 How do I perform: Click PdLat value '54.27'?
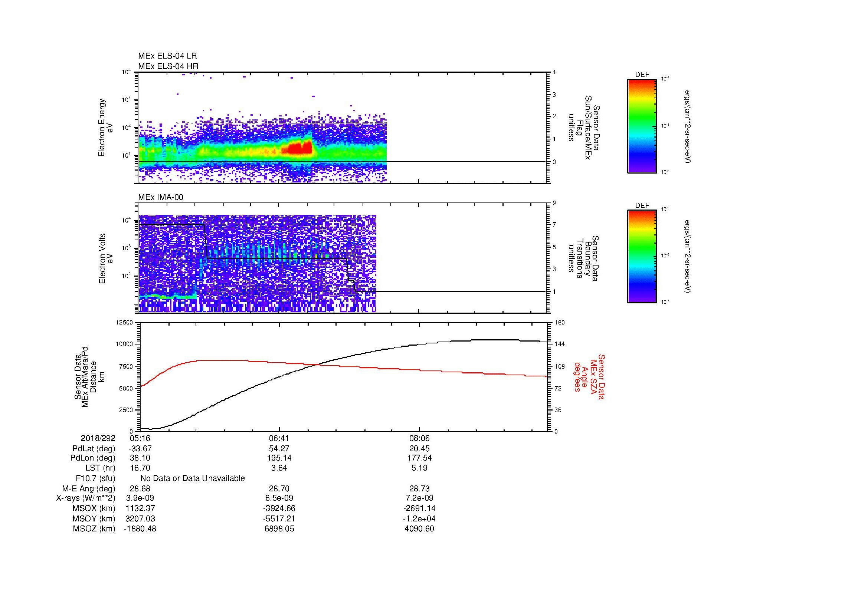pyautogui.click(x=279, y=449)
